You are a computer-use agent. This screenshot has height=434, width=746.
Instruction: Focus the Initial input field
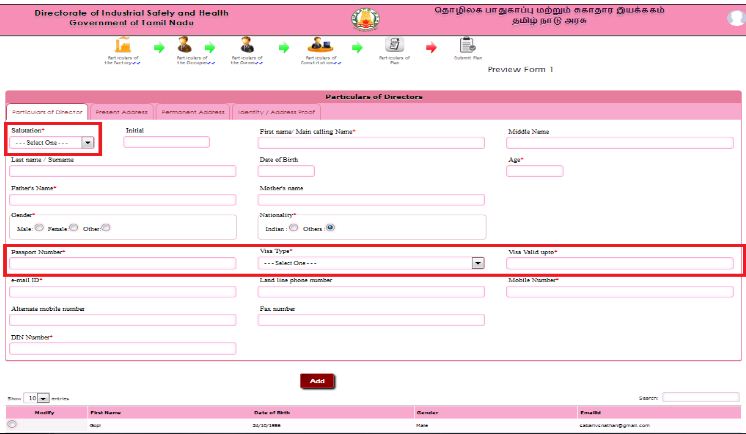pyautogui.click(x=167, y=142)
